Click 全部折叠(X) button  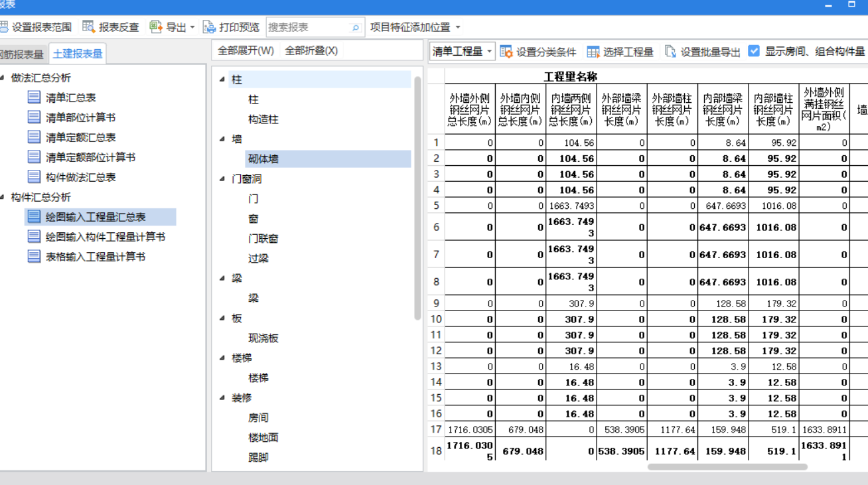point(311,51)
